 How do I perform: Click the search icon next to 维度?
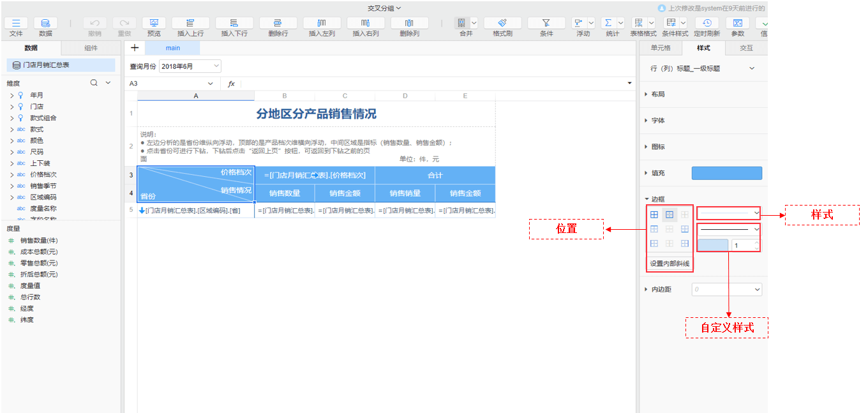(x=94, y=83)
